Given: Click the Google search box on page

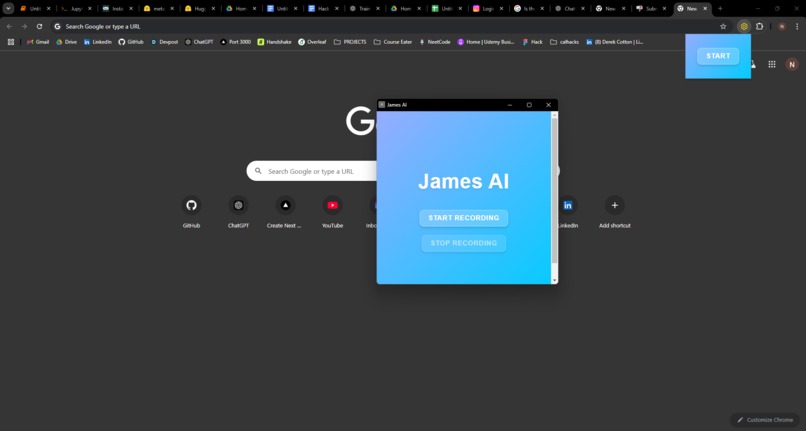Looking at the screenshot, I should click(x=402, y=171).
